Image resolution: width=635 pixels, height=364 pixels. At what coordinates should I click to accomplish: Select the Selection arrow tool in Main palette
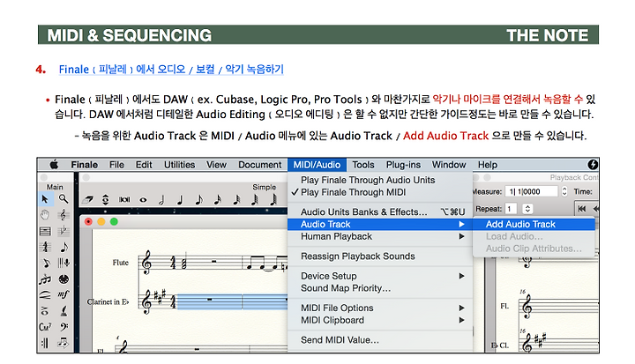click(45, 199)
